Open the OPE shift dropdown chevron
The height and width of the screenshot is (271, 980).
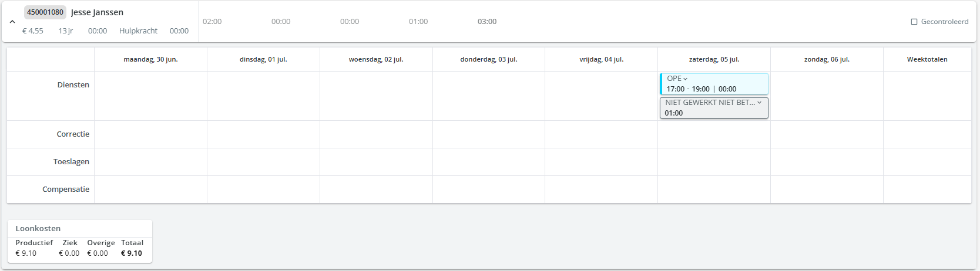tap(685, 79)
